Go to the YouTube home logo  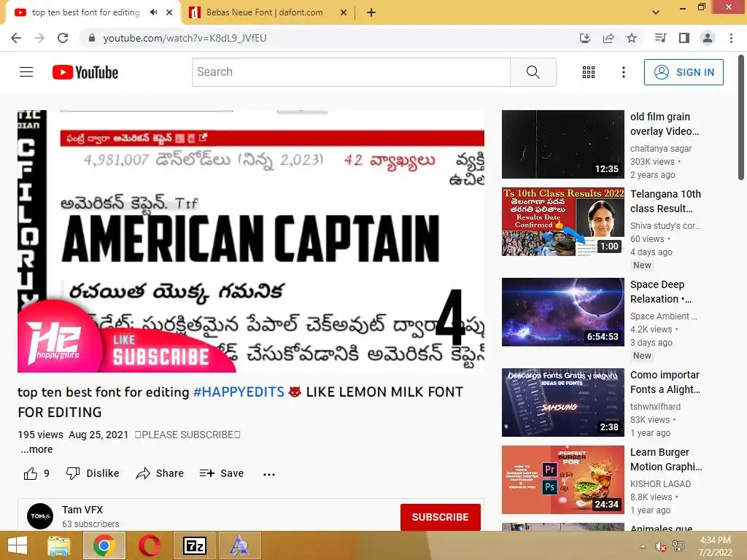85,72
